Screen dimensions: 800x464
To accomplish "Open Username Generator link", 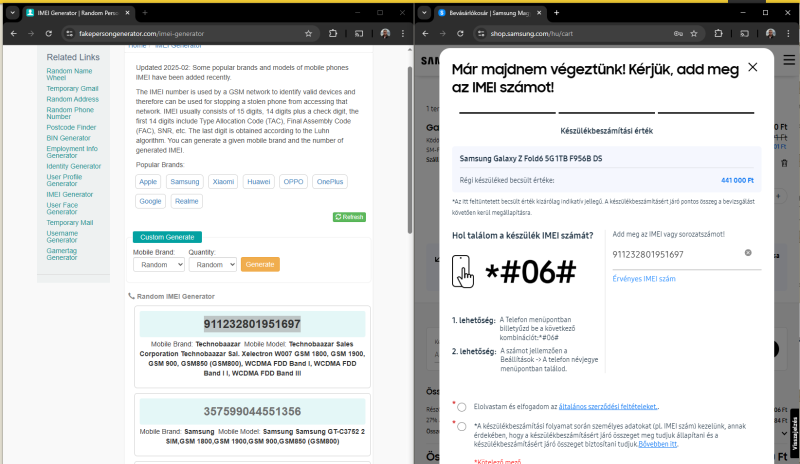I will point(62,237).
